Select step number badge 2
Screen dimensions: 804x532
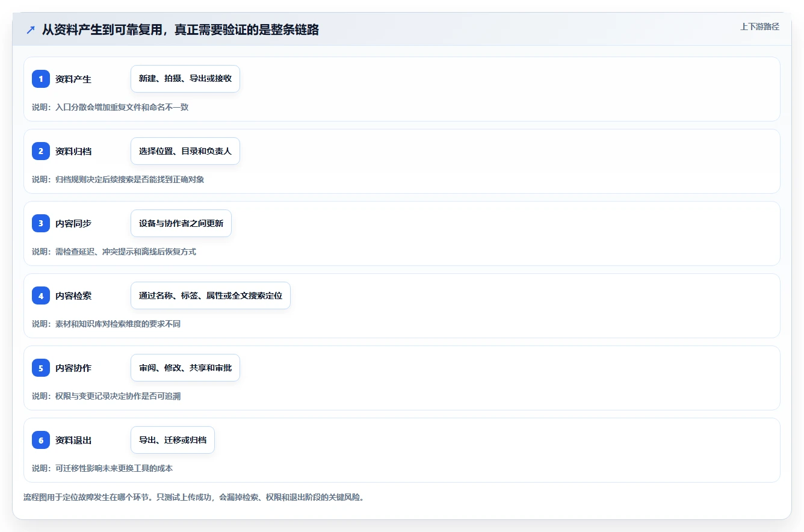tap(41, 151)
